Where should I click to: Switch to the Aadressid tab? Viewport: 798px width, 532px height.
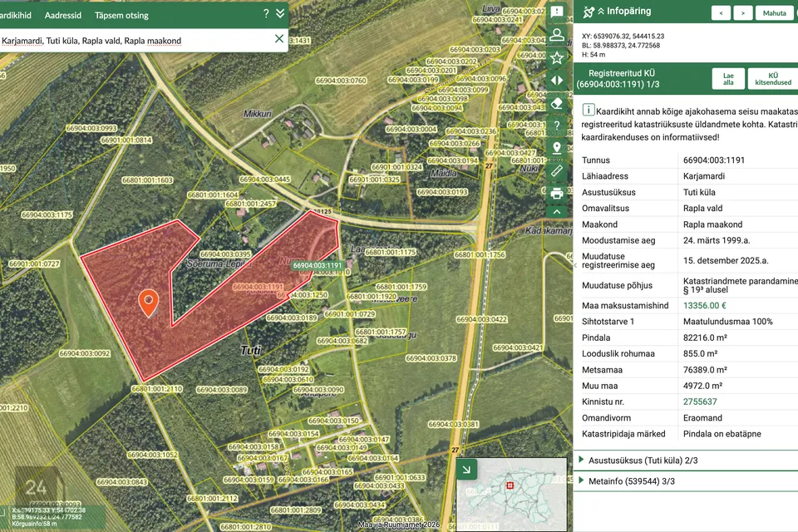pyautogui.click(x=63, y=15)
